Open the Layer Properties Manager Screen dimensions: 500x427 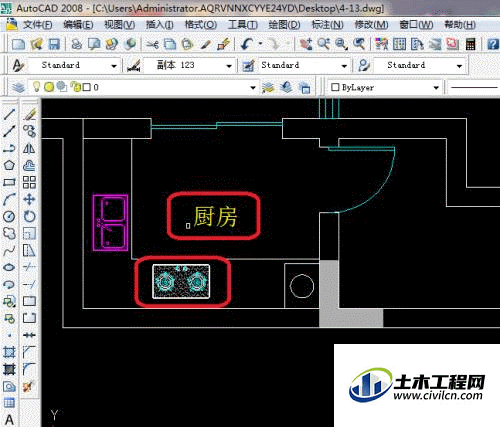19,87
